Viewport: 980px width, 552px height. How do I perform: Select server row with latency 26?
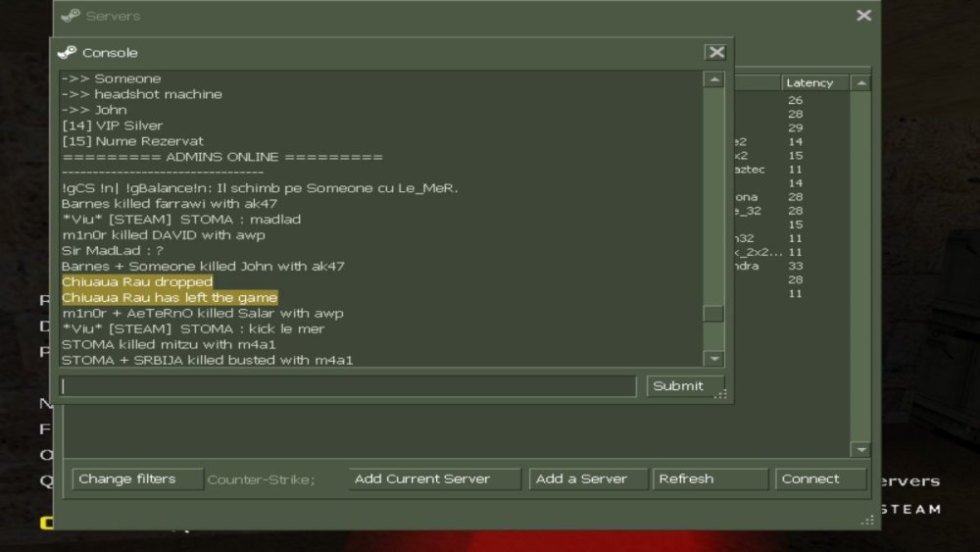(792, 100)
